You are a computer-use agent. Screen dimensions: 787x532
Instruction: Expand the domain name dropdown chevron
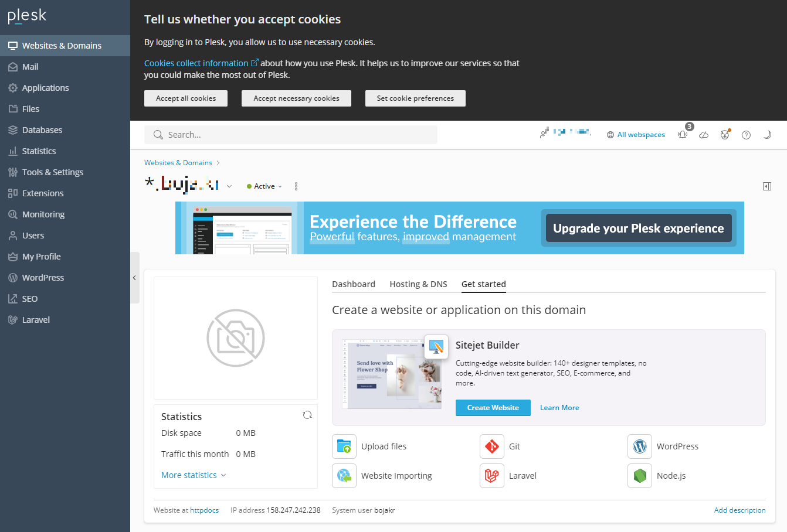(229, 186)
